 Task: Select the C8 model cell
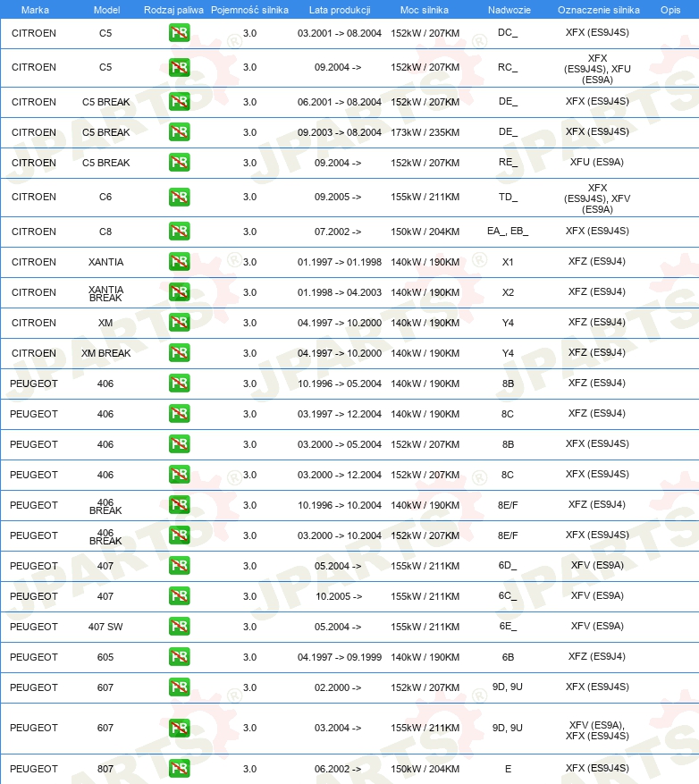pyautogui.click(x=105, y=232)
